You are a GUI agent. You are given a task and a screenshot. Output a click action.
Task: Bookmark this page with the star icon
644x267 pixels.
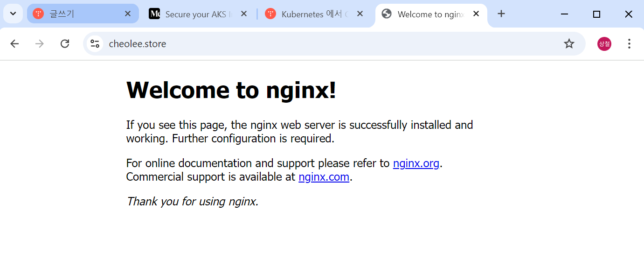point(569,44)
